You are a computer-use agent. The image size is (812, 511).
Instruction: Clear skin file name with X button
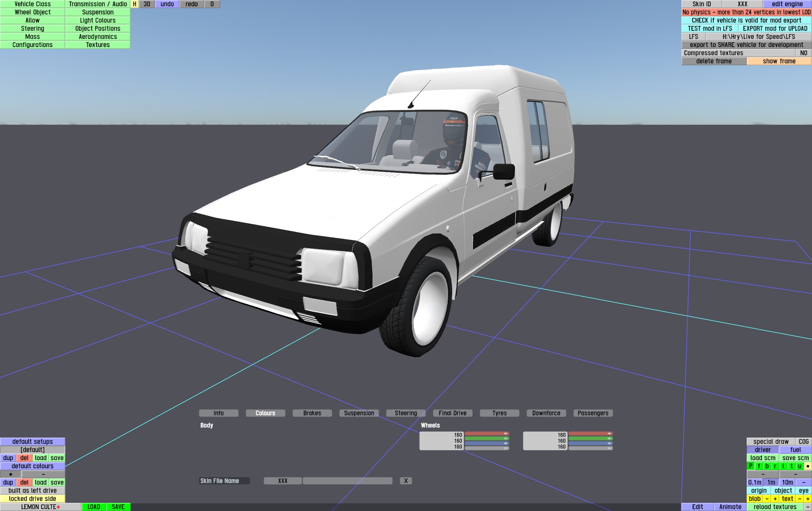(x=406, y=481)
